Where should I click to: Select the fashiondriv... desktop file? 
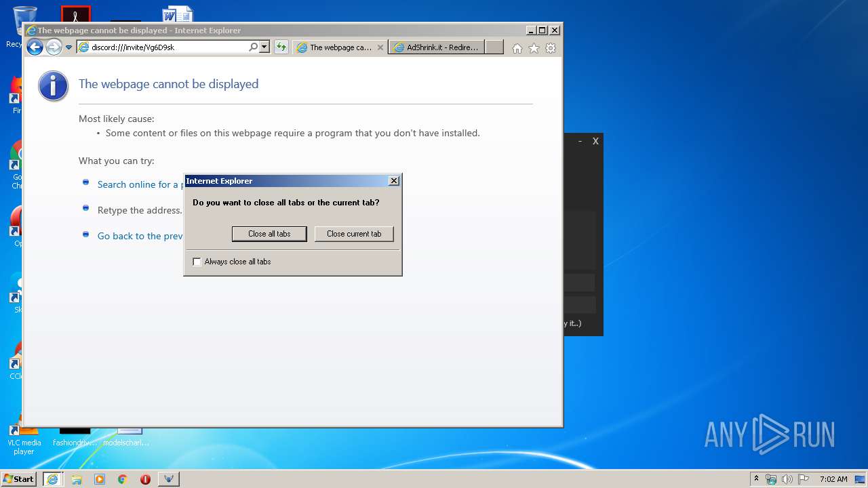click(x=75, y=437)
